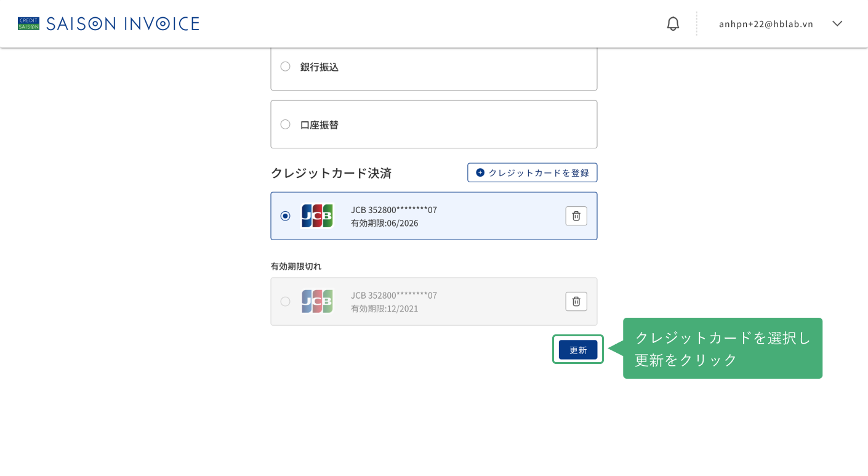Screen dimensions: 868x476
Task: Click the green tooltip about selecting card
Action: point(723,349)
